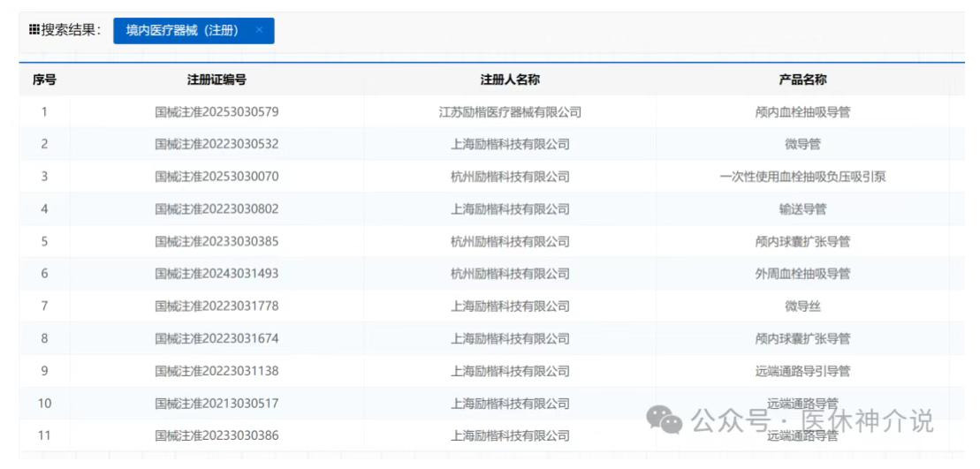The width and height of the screenshot is (980, 469).
Task: Click 杭州励楷科技有限公司 in row 6
Action: [x=510, y=274]
